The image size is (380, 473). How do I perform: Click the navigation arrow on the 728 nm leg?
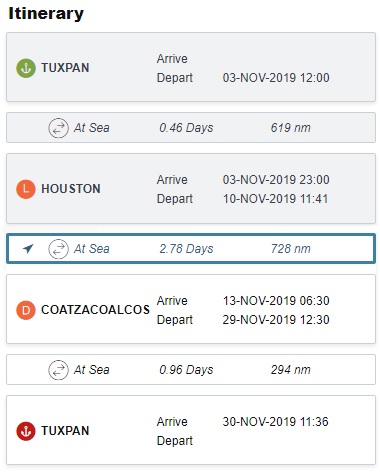pyautogui.click(x=28, y=248)
